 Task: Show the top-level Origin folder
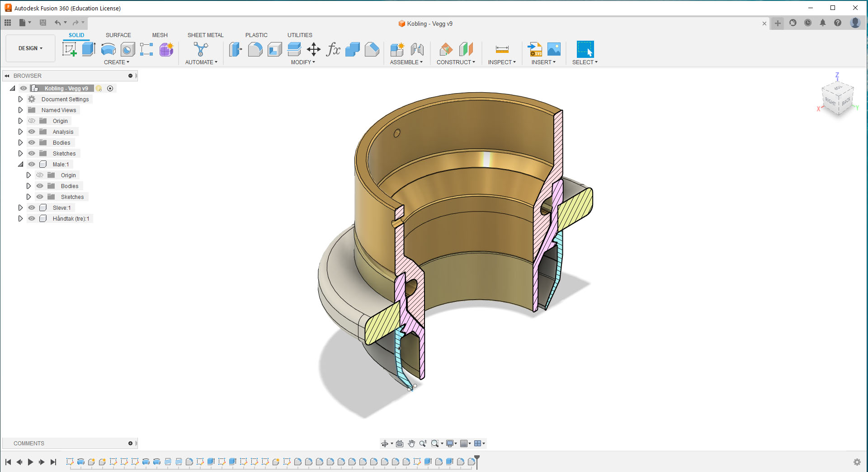pyautogui.click(x=32, y=121)
